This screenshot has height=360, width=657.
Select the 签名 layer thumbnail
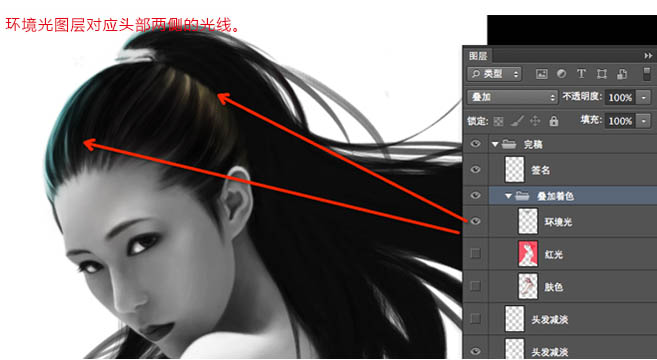[x=515, y=169]
